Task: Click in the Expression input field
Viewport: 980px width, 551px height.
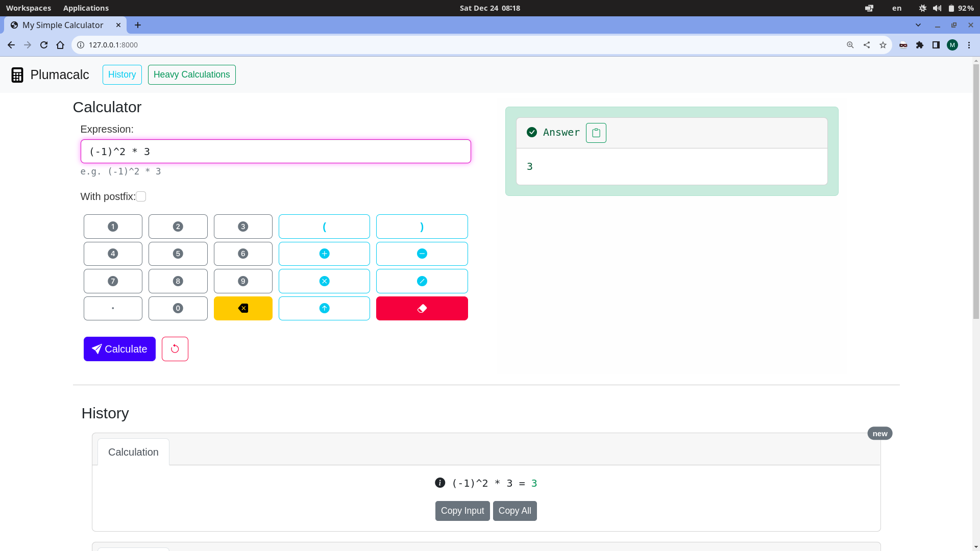Action: click(276, 152)
